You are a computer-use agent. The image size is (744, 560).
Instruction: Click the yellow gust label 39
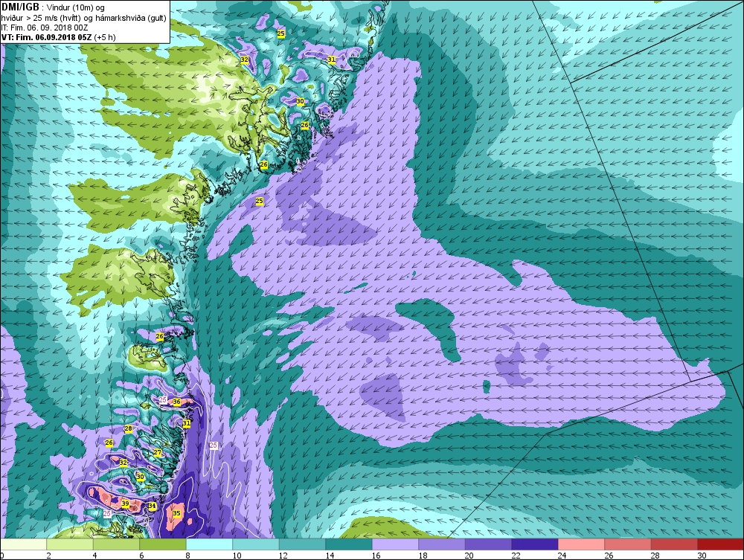tap(125, 503)
